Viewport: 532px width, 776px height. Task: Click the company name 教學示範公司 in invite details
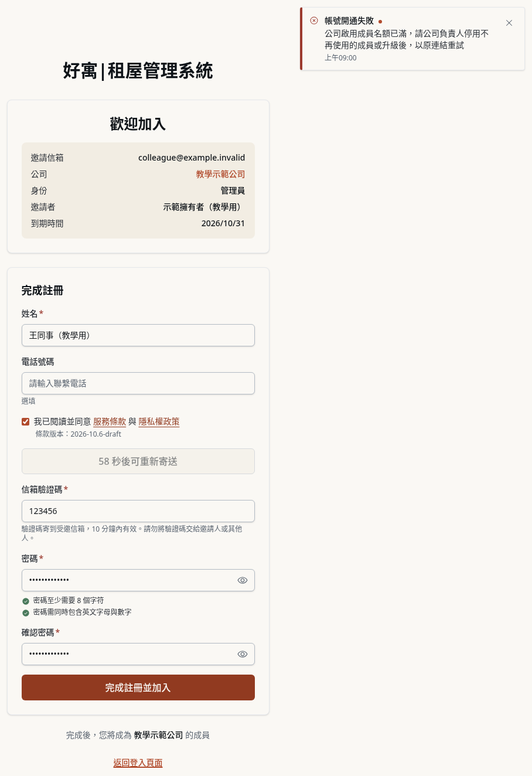[x=220, y=174]
